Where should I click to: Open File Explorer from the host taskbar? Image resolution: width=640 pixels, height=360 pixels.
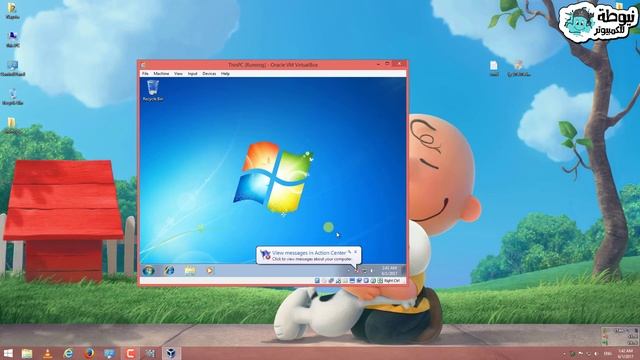click(27, 353)
